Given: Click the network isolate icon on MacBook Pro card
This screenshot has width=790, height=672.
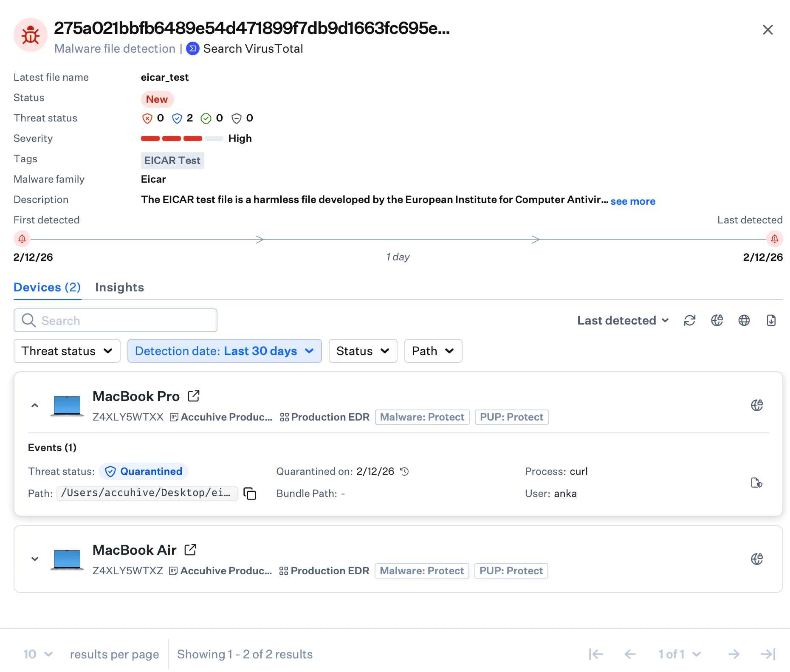Looking at the screenshot, I should (x=756, y=405).
